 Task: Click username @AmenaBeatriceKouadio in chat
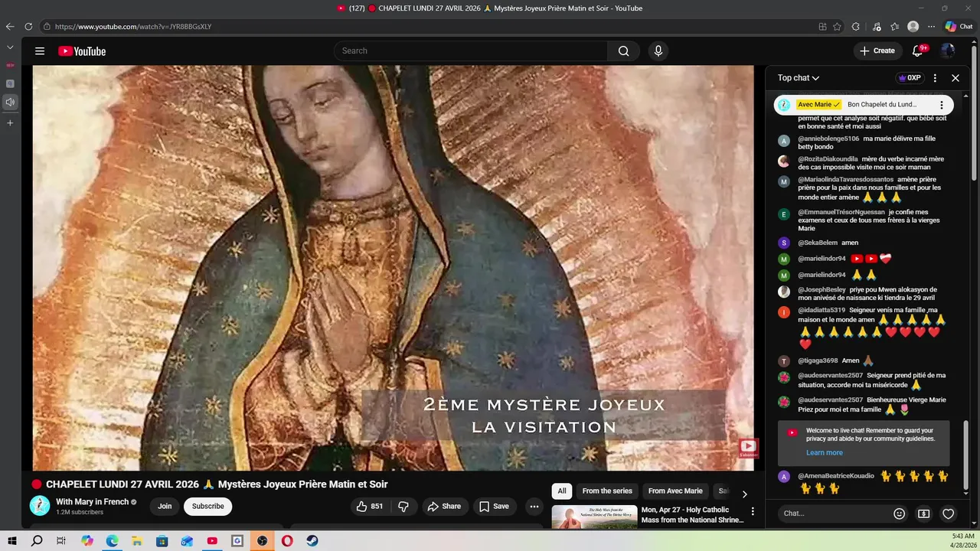(x=836, y=476)
